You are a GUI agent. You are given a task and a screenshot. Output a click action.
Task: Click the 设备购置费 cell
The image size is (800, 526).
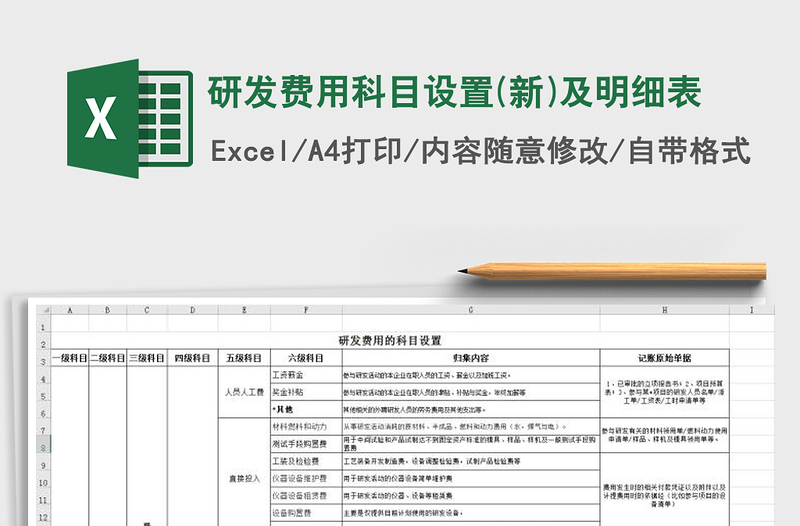(306, 513)
